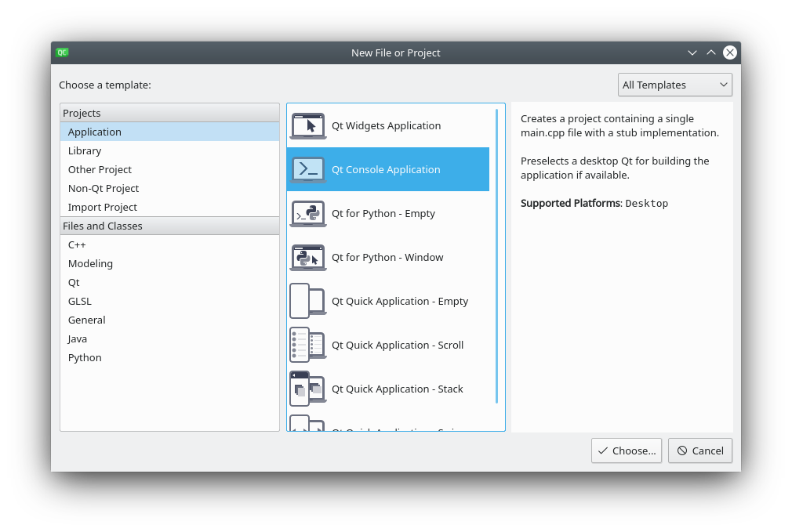
Task: Click the Qt Quick Application - Stack icon
Action: pos(308,389)
